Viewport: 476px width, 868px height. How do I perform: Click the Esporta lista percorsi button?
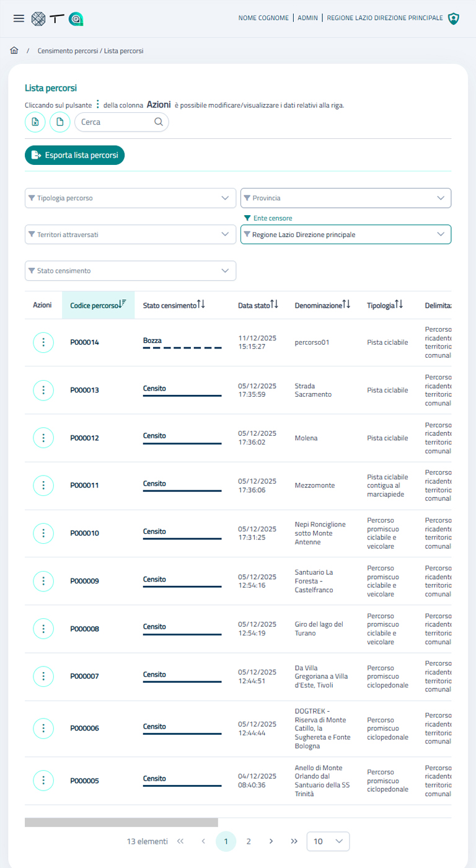click(x=75, y=155)
